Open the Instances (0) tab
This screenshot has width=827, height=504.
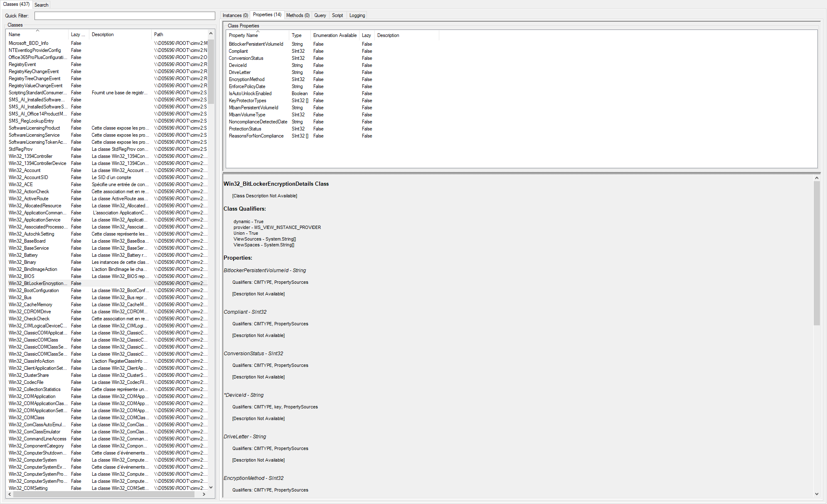[235, 15]
